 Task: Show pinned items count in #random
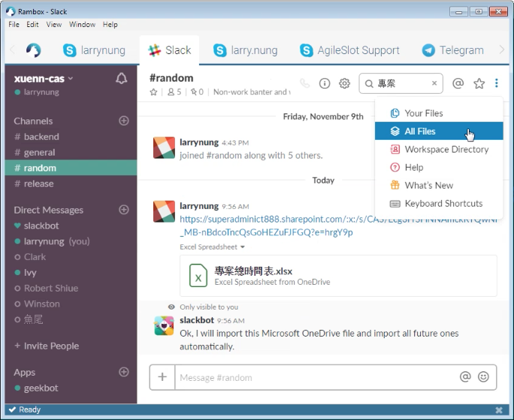point(197,92)
